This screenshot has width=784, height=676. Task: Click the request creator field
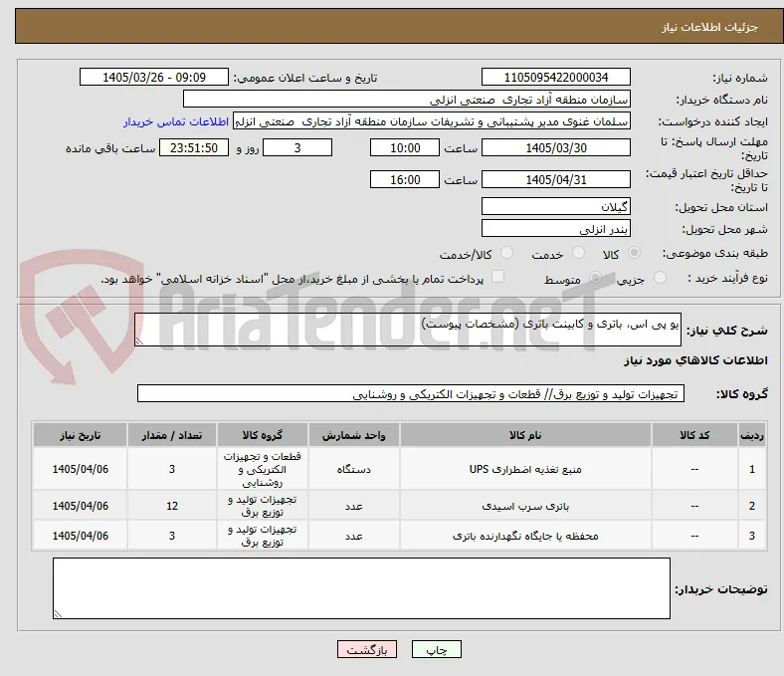(x=432, y=121)
